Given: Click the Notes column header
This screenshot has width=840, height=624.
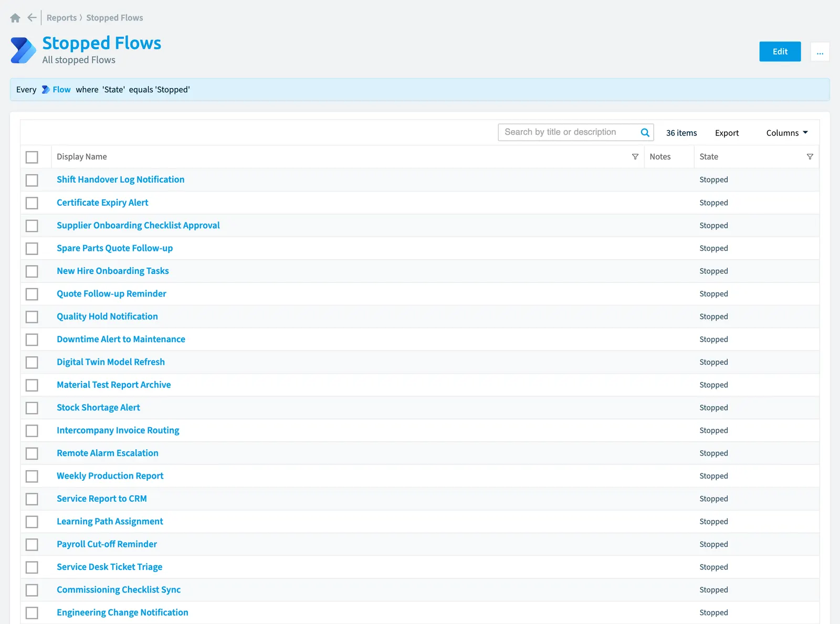Looking at the screenshot, I should 660,156.
